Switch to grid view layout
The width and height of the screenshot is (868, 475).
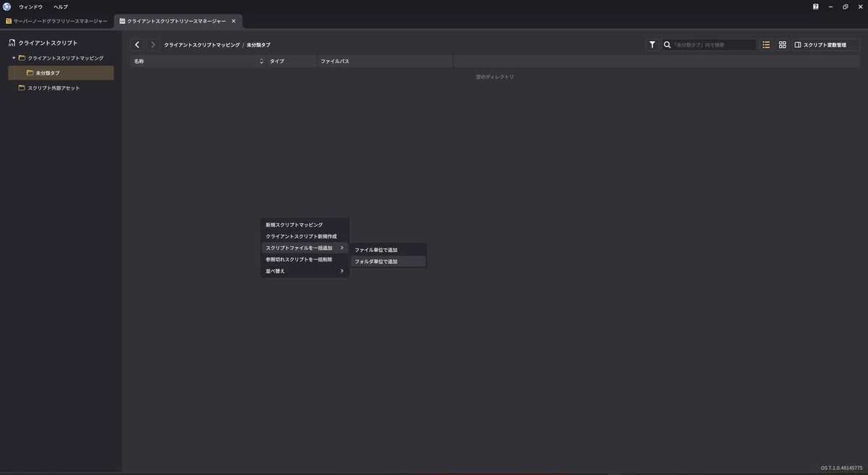click(782, 45)
